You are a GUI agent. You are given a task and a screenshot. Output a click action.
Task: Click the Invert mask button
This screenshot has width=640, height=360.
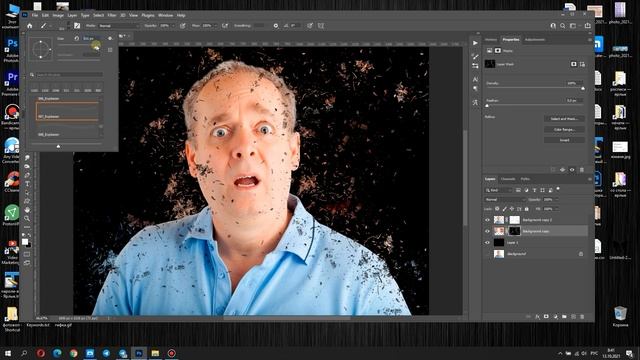coord(564,140)
